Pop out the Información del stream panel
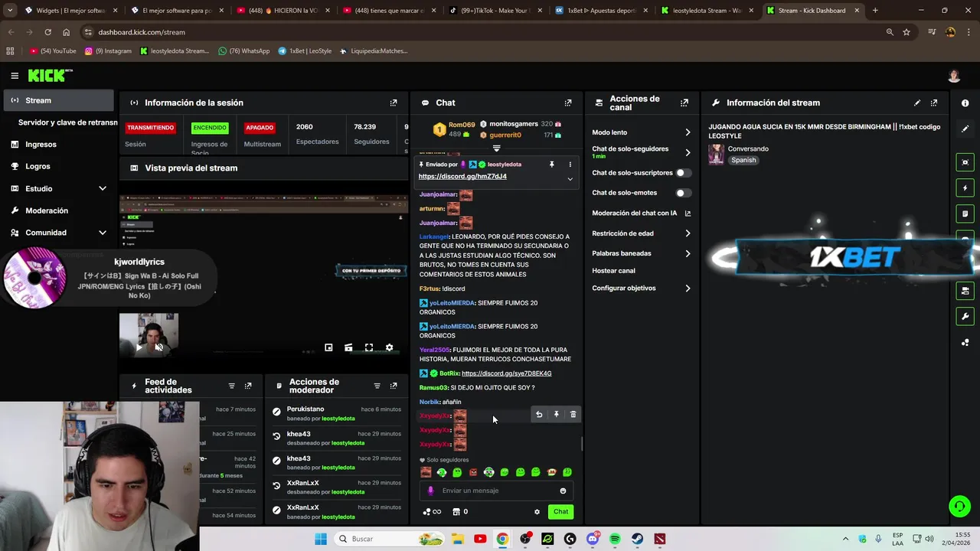Image resolution: width=980 pixels, height=551 pixels. pos(934,103)
